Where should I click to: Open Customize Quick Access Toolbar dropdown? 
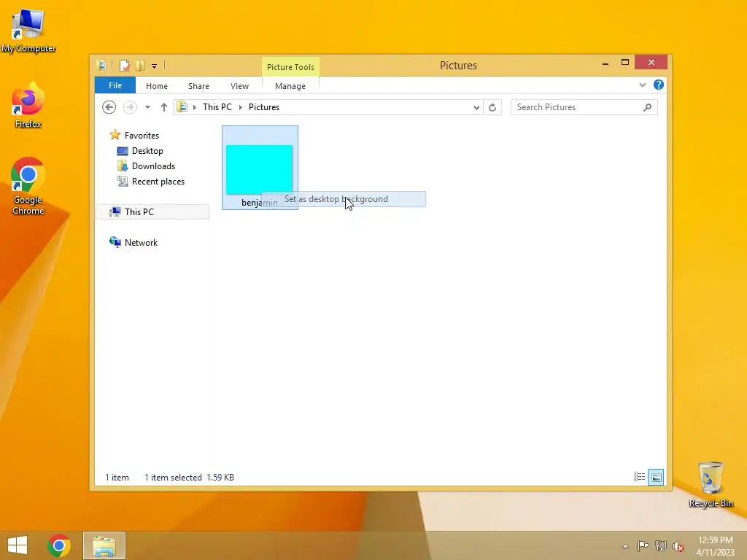[x=155, y=66]
